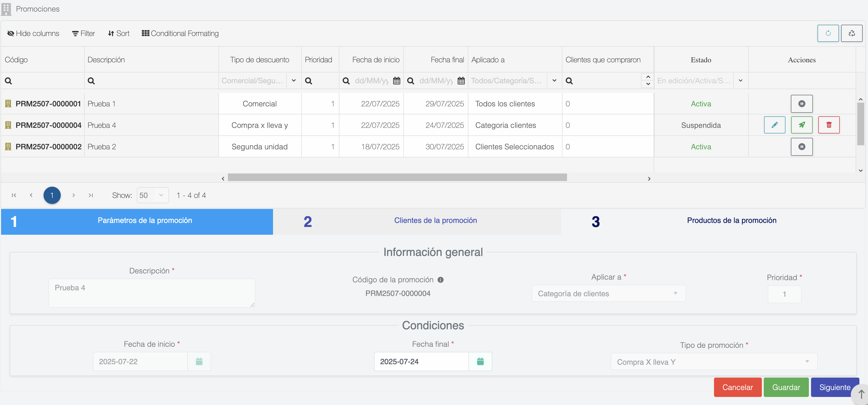Open calendar in Fecha de inicio filter
868x405 pixels.
pyautogui.click(x=397, y=81)
